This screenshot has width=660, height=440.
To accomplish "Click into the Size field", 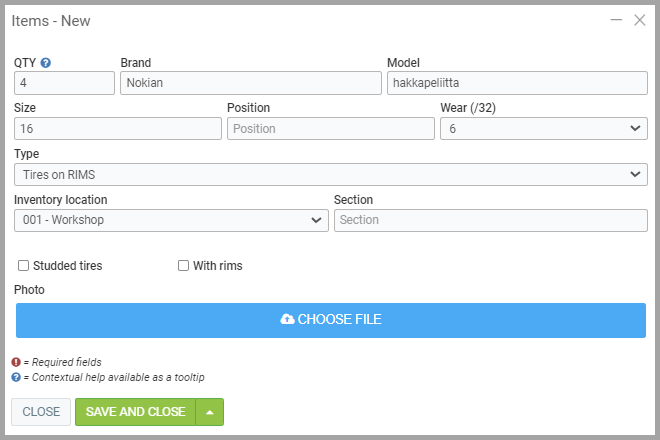I will coord(118,129).
